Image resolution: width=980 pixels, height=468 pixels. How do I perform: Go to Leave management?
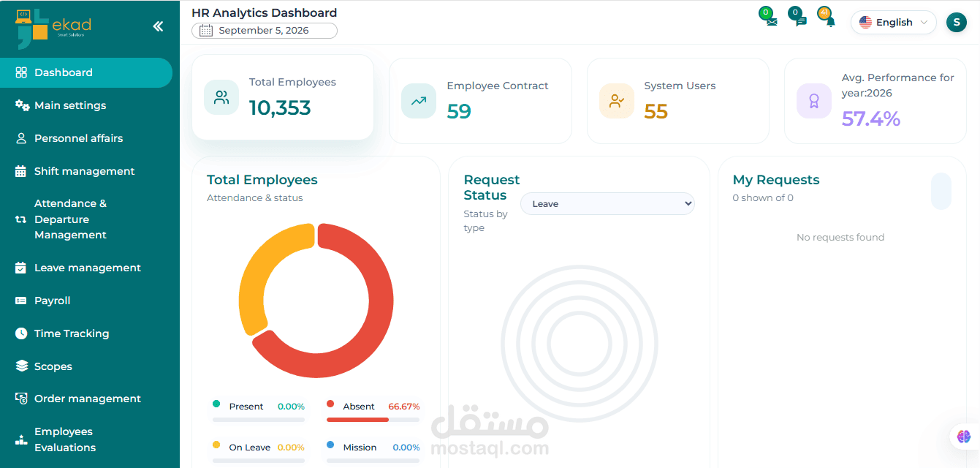(x=86, y=268)
